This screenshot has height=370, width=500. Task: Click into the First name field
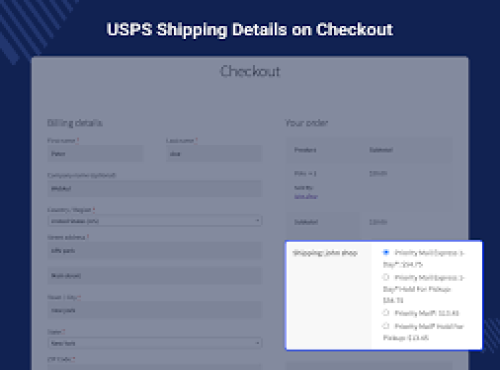95,154
